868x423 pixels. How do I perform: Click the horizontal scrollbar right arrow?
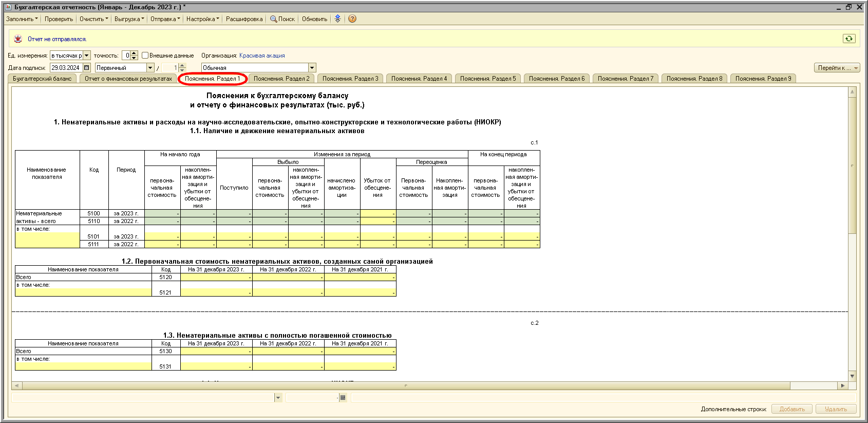[842, 385]
